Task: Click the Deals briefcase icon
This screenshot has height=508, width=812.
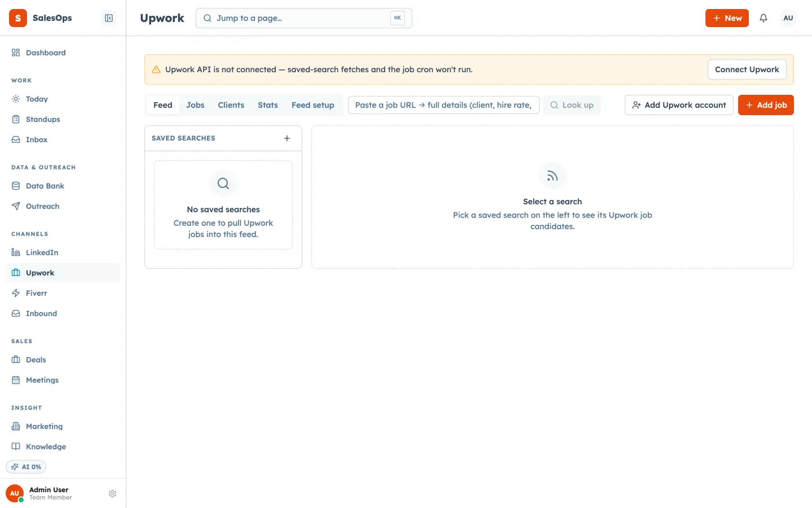Action: pos(16,360)
